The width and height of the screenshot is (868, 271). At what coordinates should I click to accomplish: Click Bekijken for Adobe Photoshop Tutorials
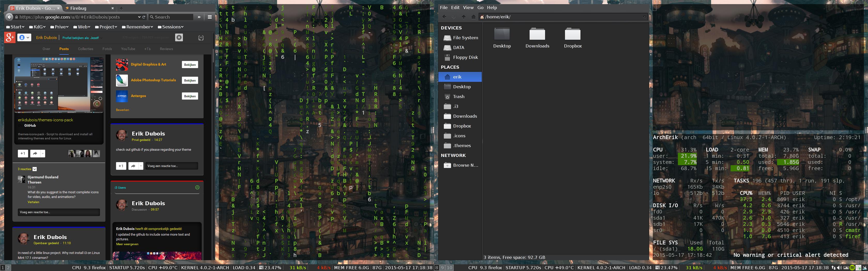coord(190,81)
